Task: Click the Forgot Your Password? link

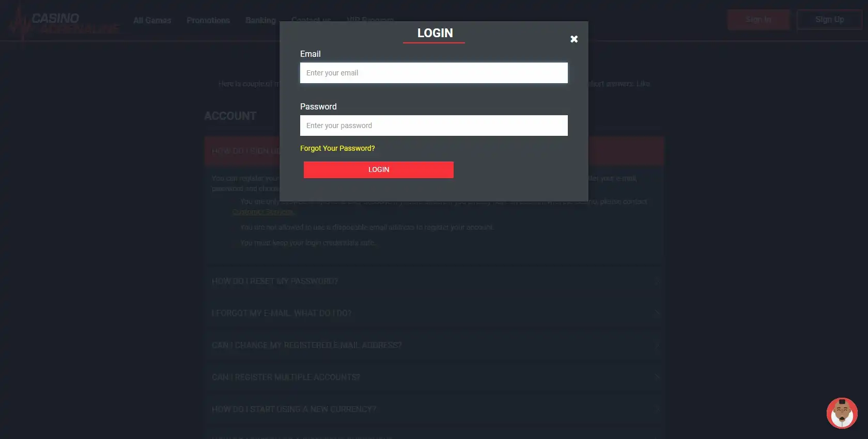Action: [x=337, y=148]
